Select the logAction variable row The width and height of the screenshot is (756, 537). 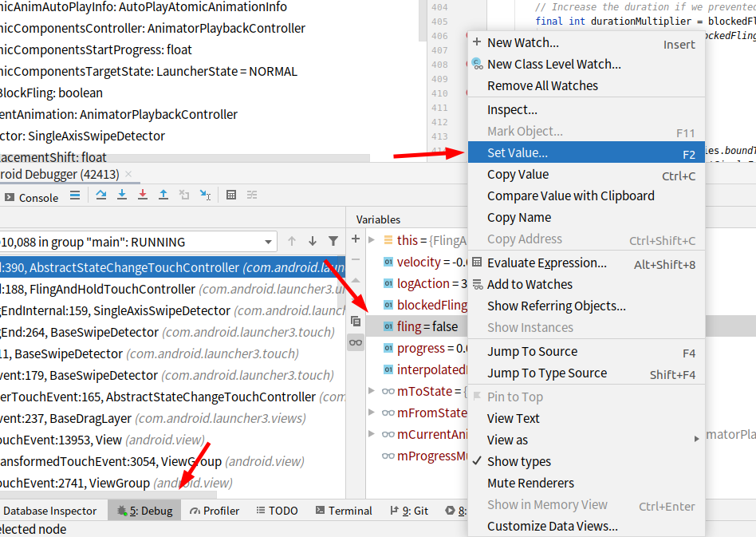[417, 284]
